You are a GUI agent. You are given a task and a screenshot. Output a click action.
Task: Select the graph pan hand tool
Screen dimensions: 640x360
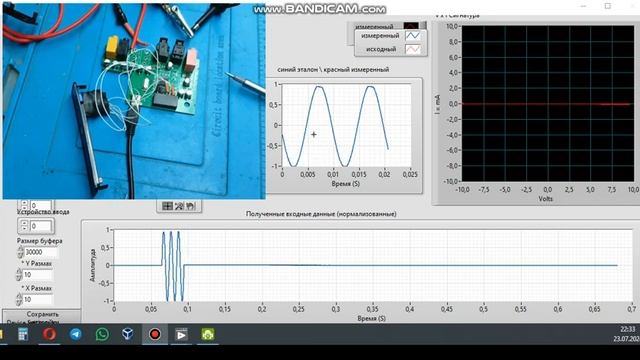coord(191,206)
